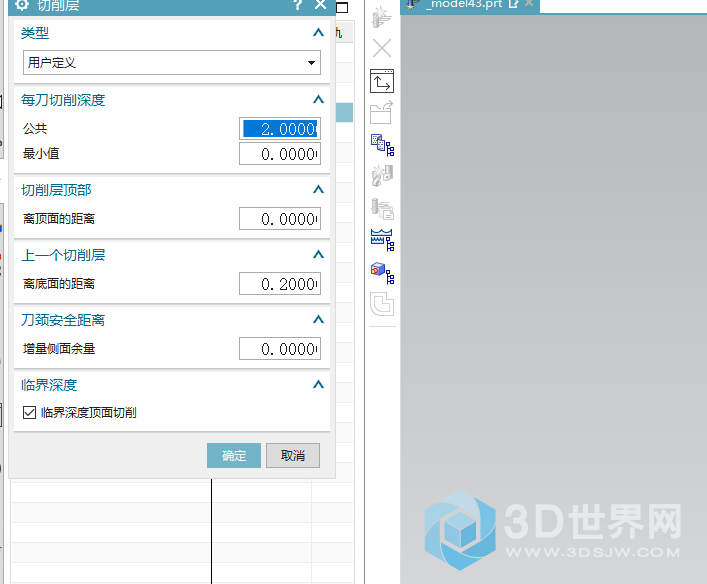Click the 最小值 label
The image size is (707, 584).
(x=41, y=154)
